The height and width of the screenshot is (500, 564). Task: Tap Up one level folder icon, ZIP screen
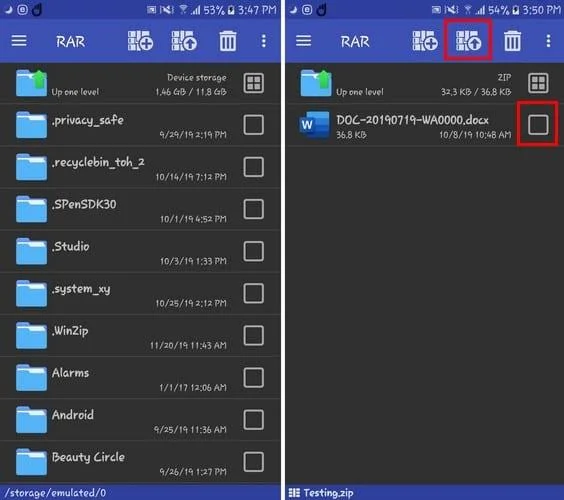coord(316,83)
